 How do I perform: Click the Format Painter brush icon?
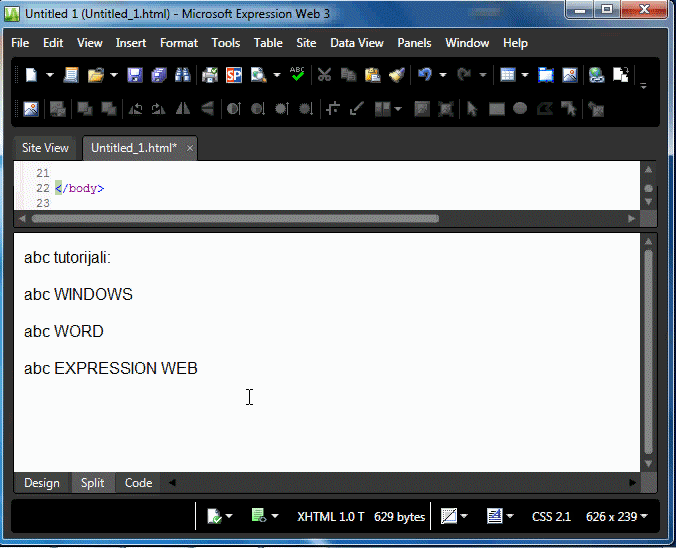click(396, 75)
